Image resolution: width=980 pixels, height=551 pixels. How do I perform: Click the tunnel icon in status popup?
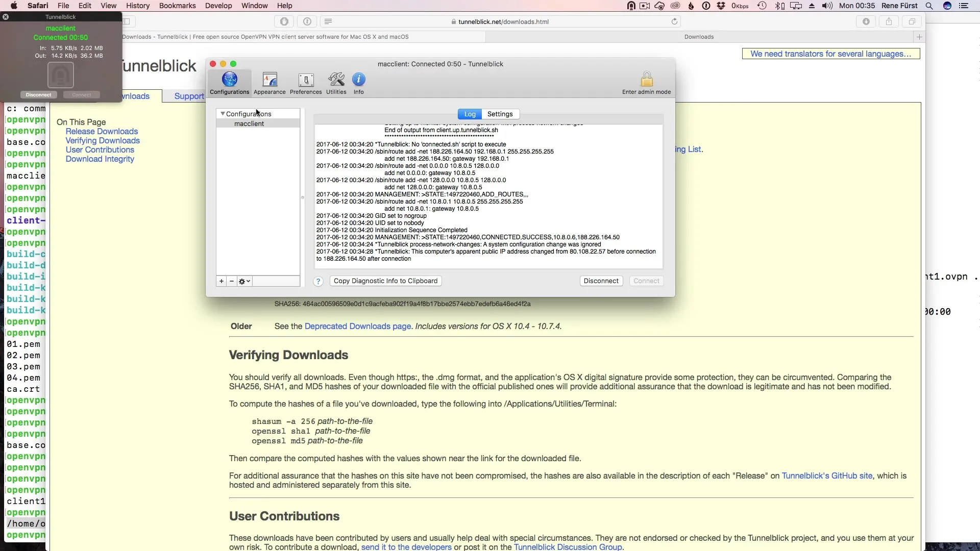point(61,75)
